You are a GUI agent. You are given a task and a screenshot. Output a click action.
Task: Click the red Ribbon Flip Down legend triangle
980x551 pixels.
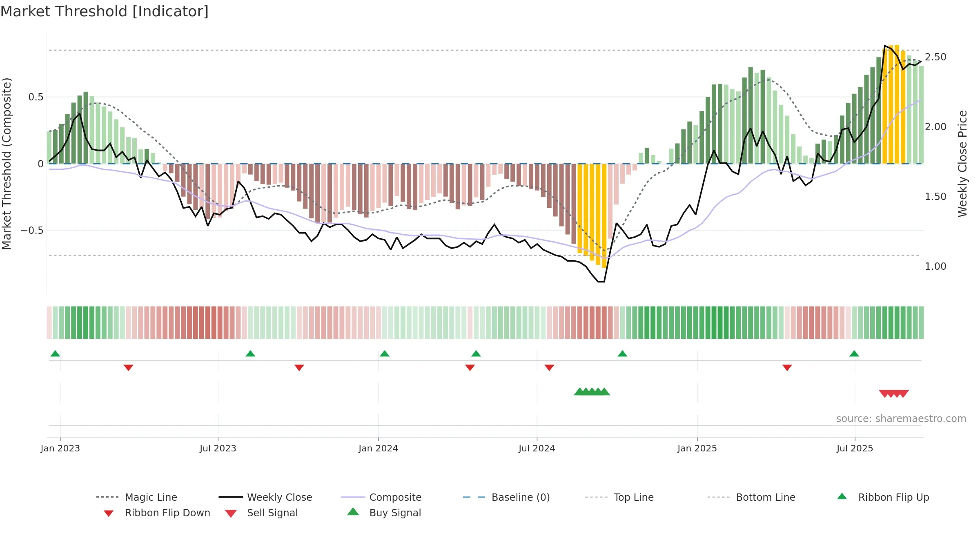[x=109, y=513]
